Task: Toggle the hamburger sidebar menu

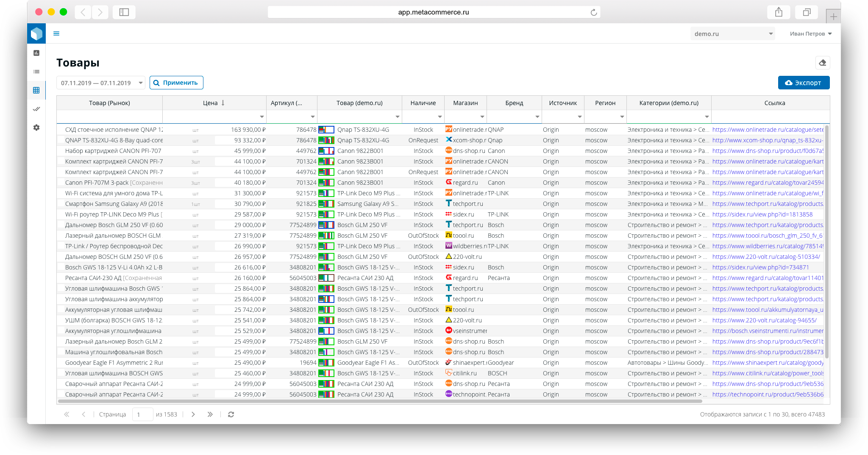Action: (x=56, y=33)
